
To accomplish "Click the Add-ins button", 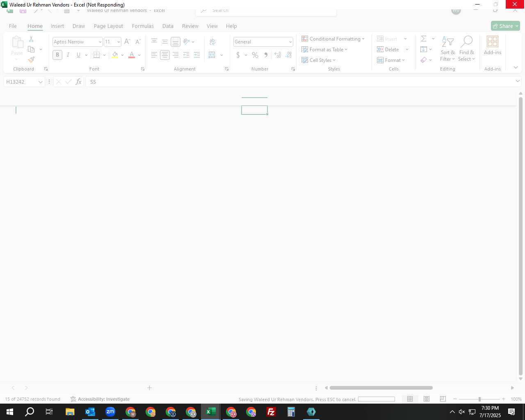I will coord(493,46).
